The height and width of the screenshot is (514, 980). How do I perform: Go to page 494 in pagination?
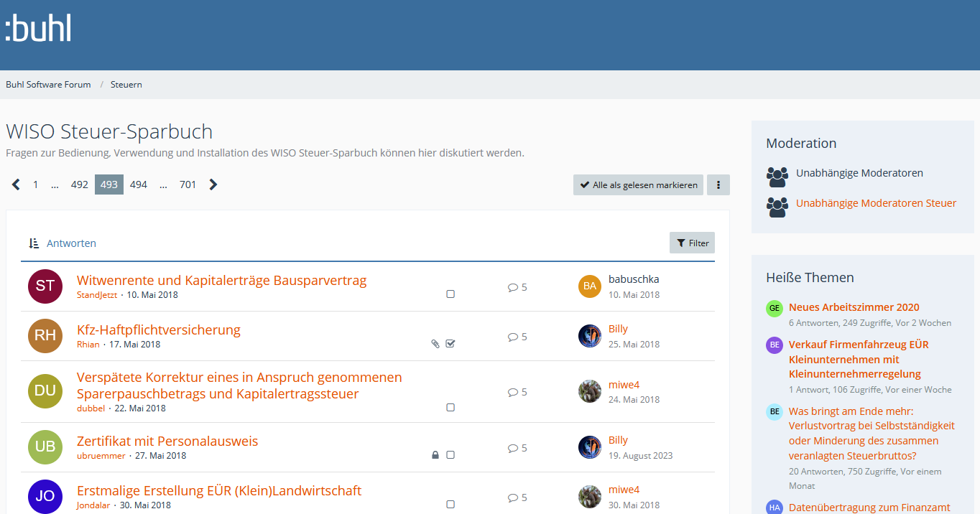139,184
